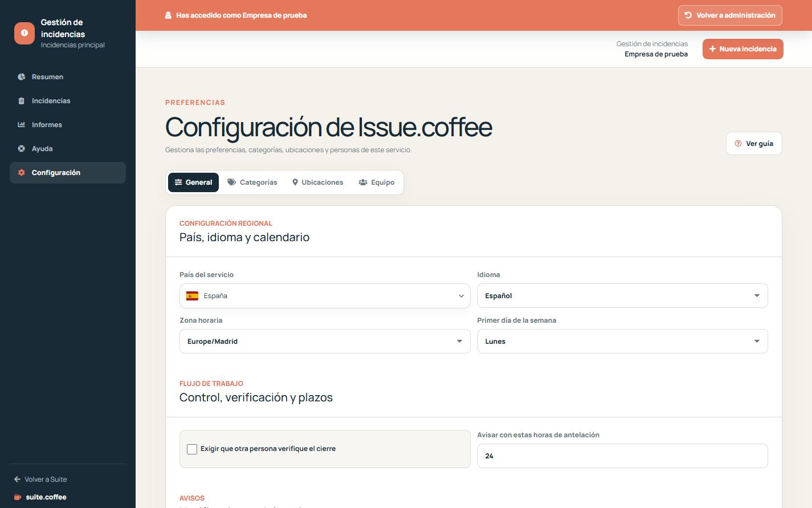The height and width of the screenshot is (508, 812).
Task: Switch to the Categorías tab
Action: pyautogui.click(x=252, y=182)
